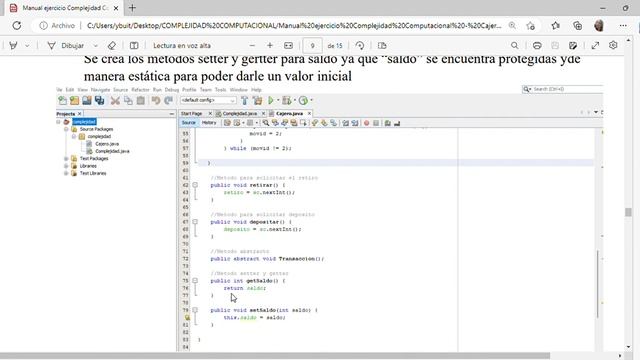640x360 pixels.
Task: Toggle the add text tool in the PDF toolbar
Action: point(134,45)
